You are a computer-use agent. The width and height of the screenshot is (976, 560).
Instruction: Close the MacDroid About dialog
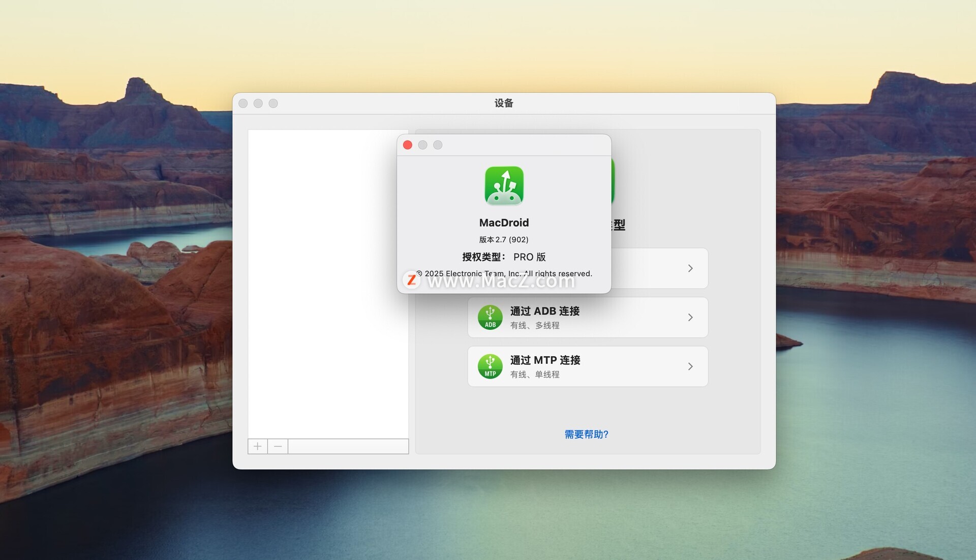click(x=408, y=145)
